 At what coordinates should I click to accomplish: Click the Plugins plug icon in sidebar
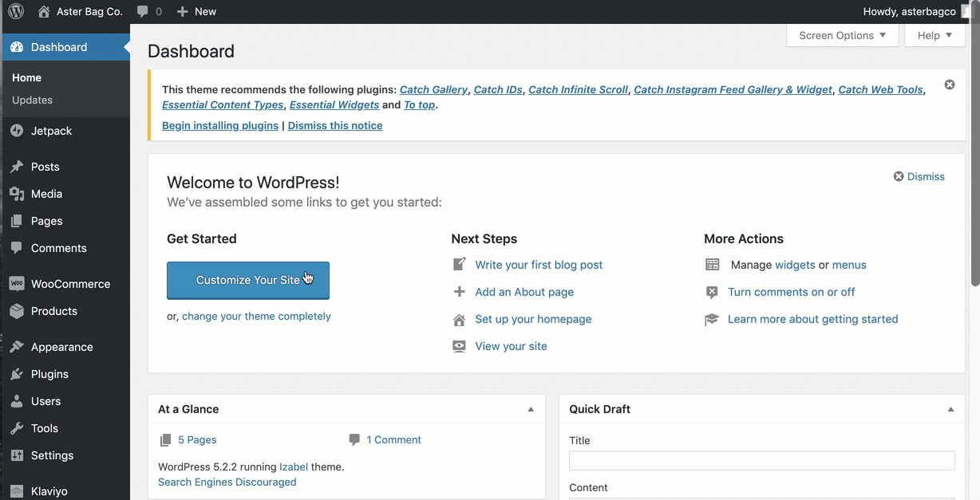(x=17, y=374)
